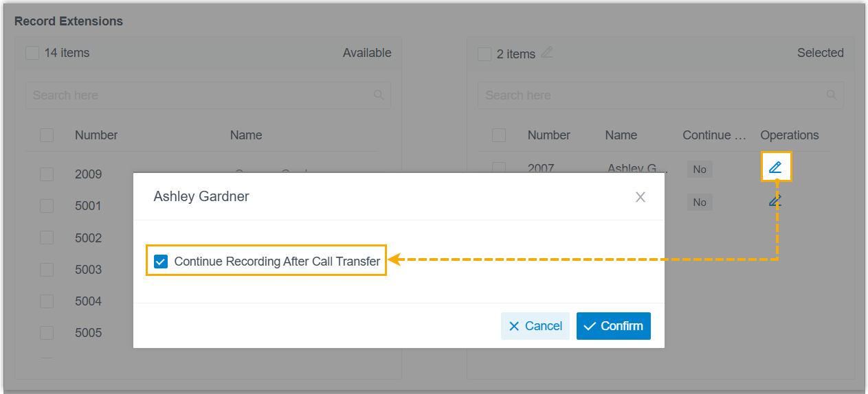Viewport: 868px width, 394px height.
Task: Click edit pencil icon in second selected row
Action: (775, 201)
